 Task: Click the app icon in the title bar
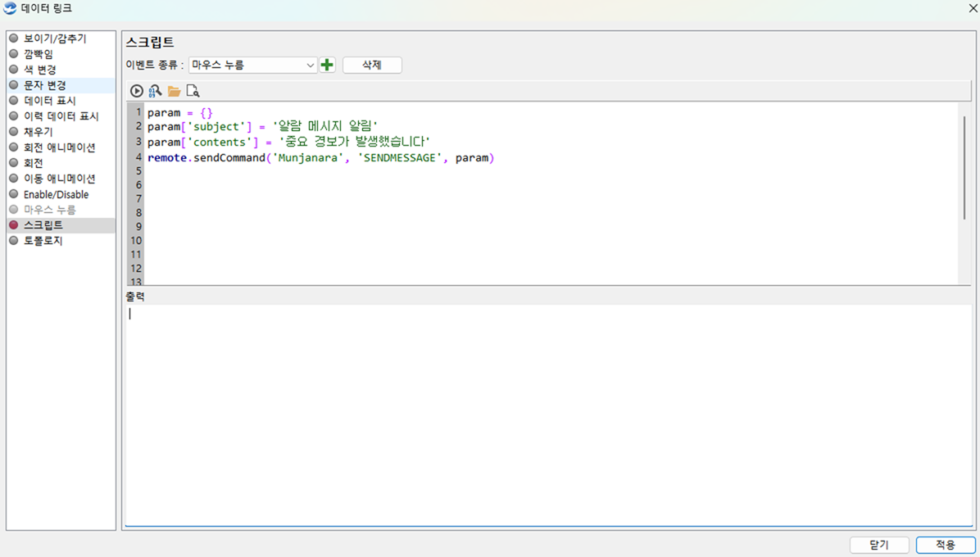[x=10, y=8]
